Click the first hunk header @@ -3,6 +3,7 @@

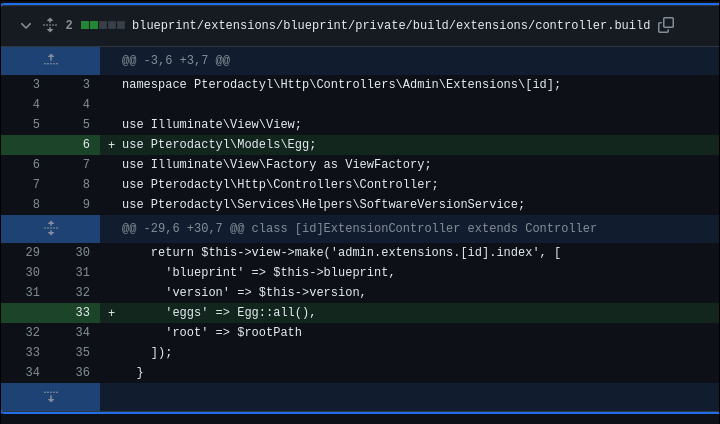pyautogui.click(x=176, y=61)
